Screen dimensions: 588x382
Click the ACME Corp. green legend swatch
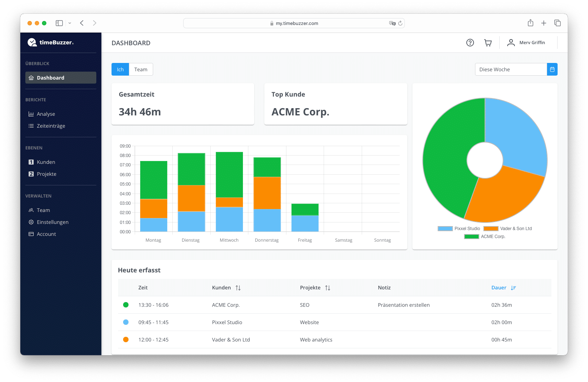point(471,237)
